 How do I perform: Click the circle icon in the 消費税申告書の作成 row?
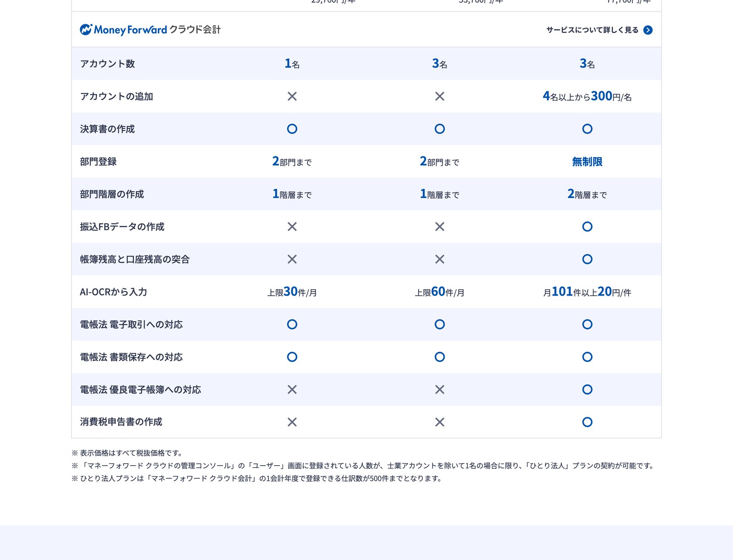pyautogui.click(x=587, y=422)
